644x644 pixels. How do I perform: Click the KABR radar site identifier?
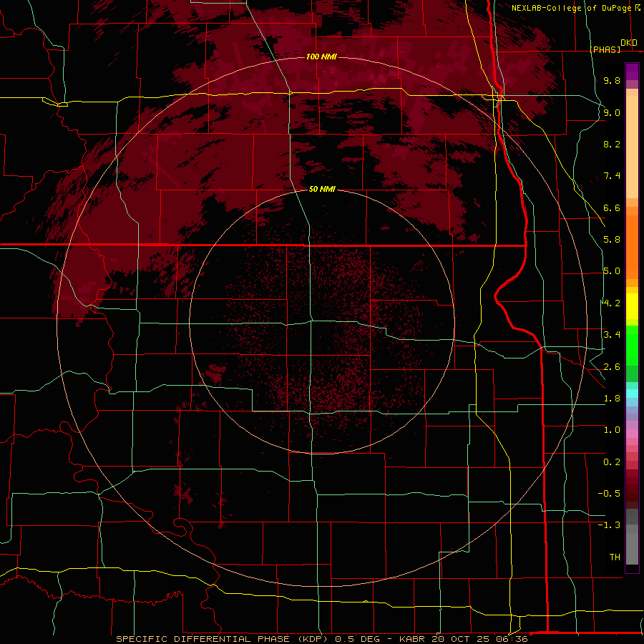(x=413, y=639)
